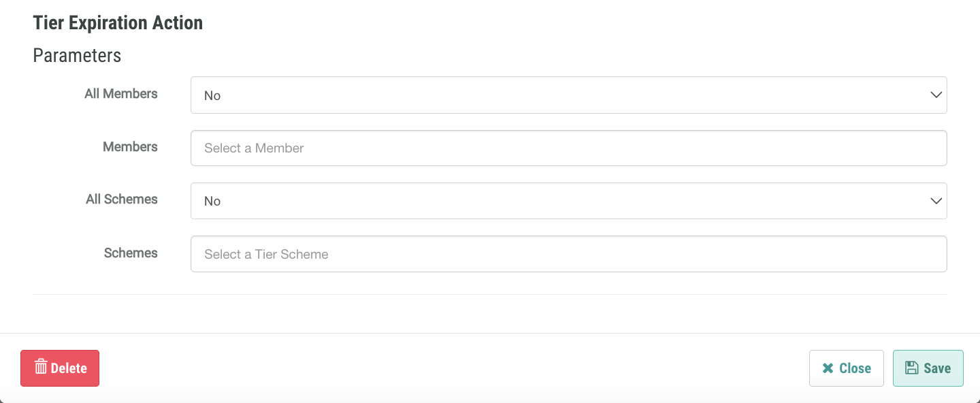Click the No value in All Schemes
Screen dimensions: 980x403
pyautogui.click(x=212, y=201)
